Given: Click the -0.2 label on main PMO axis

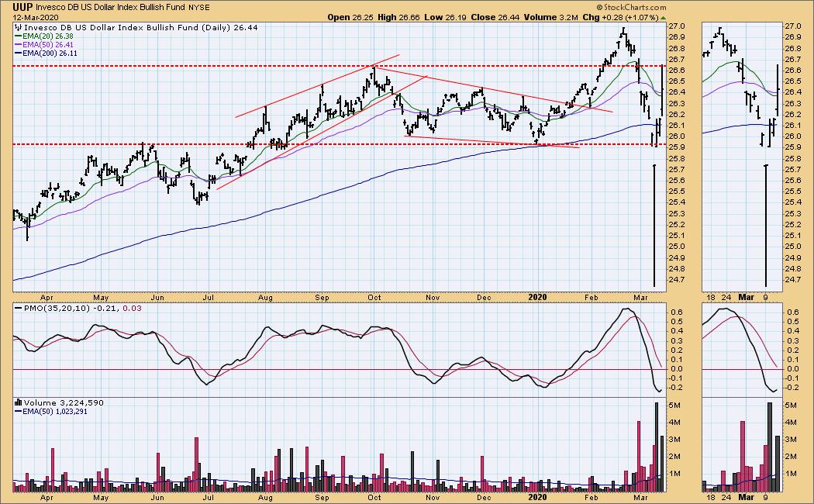Looking at the screenshot, I should [x=675, y=388].
